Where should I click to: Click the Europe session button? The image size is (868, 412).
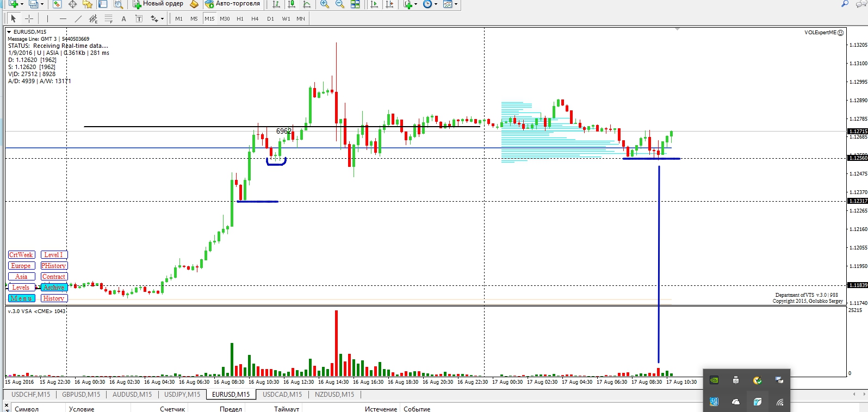click(21, 266)
